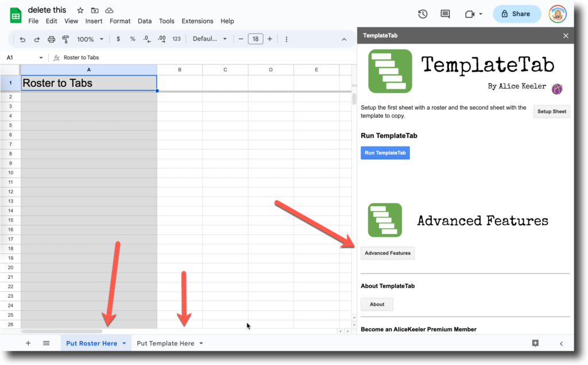Select the paint format tool
The height and width of the screenshot is (365, 588).
click(x=65, y=39)
